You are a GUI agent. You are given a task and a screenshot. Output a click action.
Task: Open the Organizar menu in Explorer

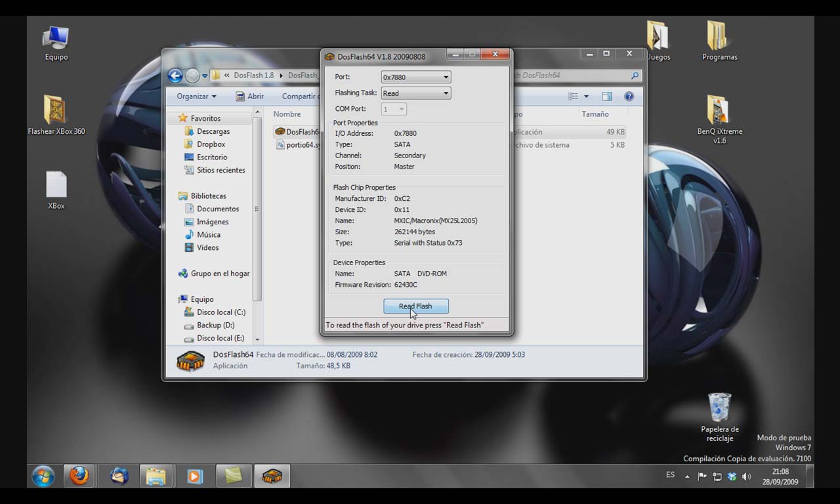[196, 96]
